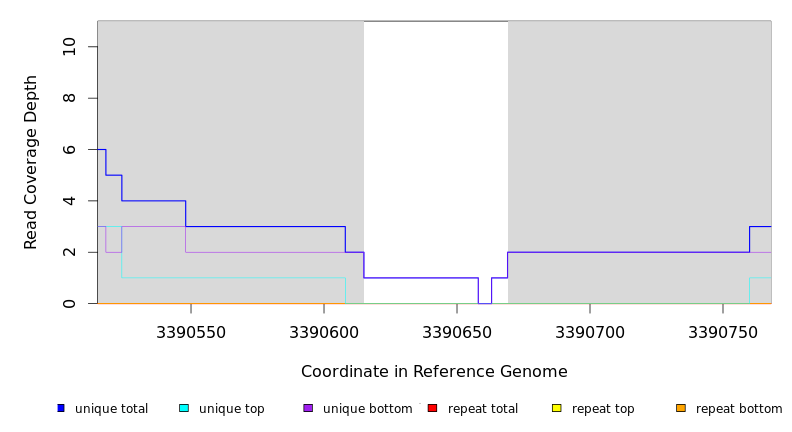The image size is (792, 432).
Task: Select the "repeat bottom" legend label
Action: coord(739,409)
